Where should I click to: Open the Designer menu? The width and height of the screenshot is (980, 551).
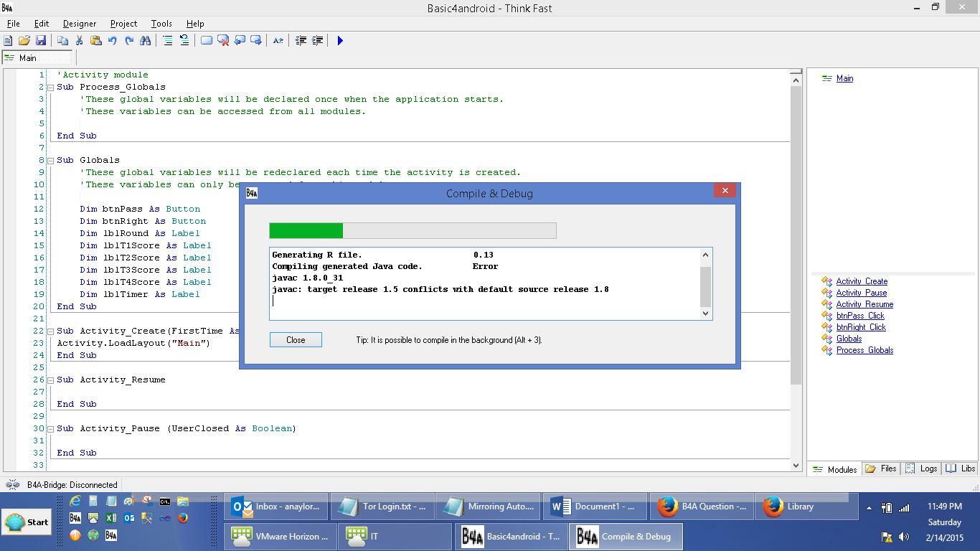coord(80,24)
